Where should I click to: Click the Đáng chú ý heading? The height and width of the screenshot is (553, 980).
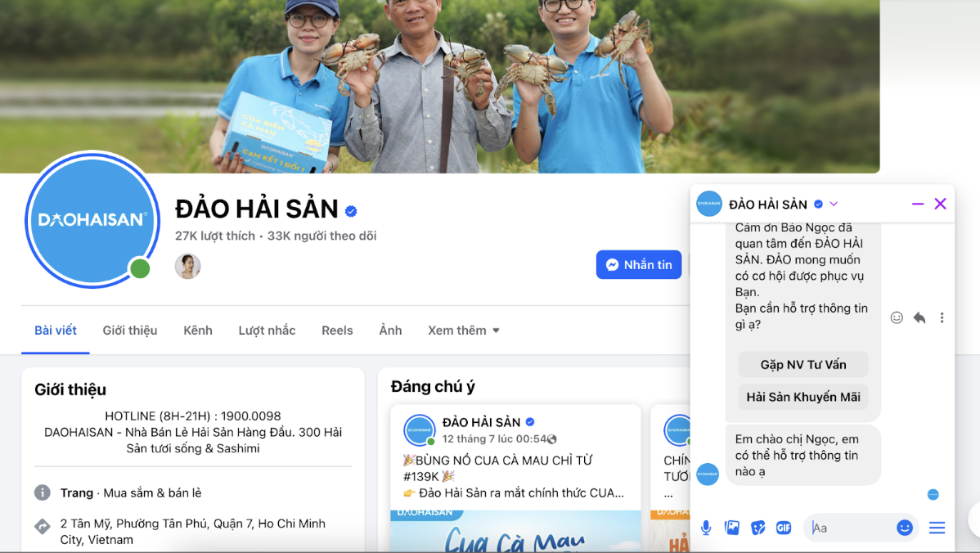pyautogui.click(x=433, y=387)
